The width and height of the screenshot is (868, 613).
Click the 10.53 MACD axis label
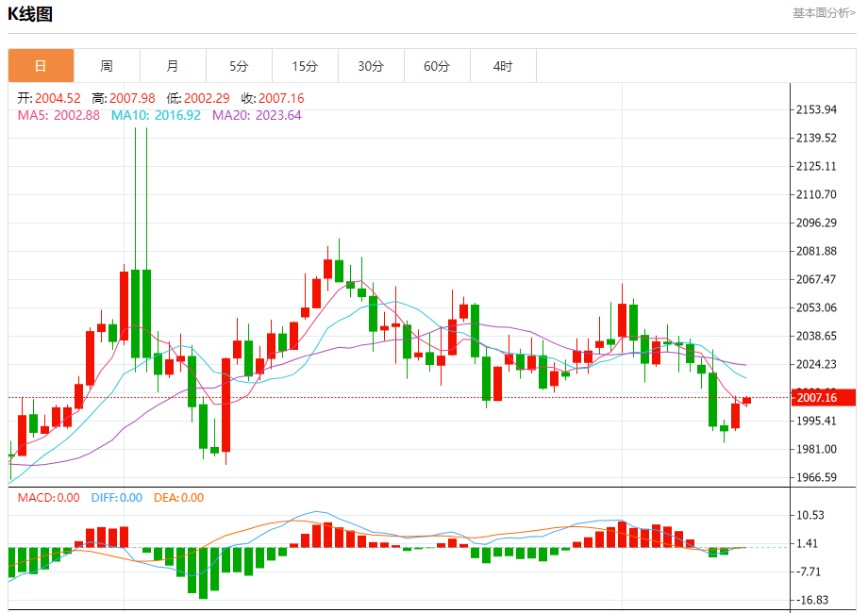[x=810, y=515]
